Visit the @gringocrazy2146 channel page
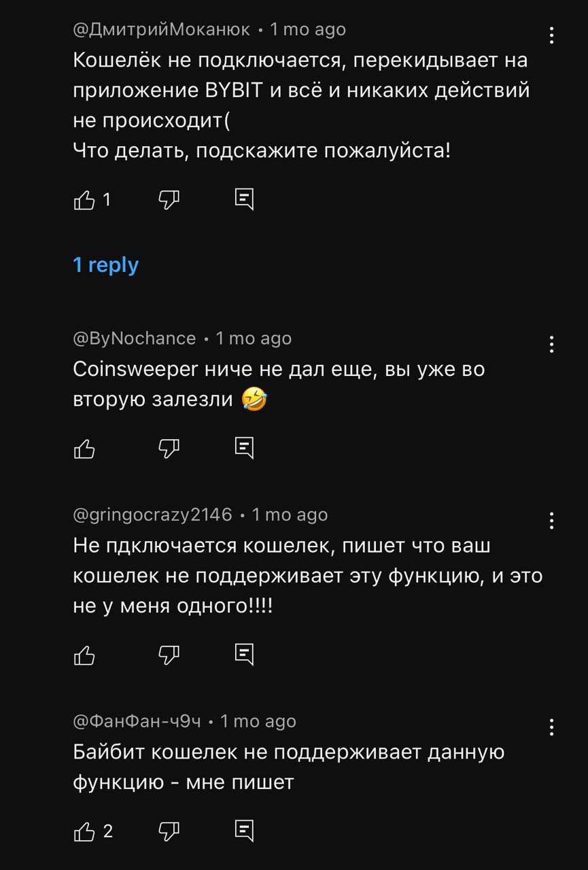Viewport: 588px width, 870px height. [x=153, y=515]
